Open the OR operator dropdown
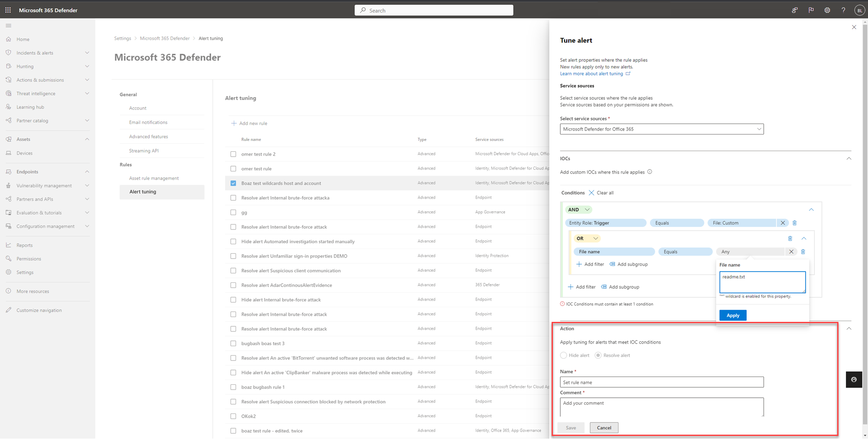868x439 pixels. tap(587, 239)
